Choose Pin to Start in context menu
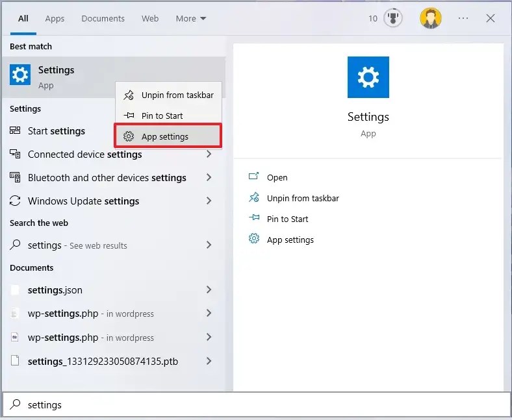This screenshot has height=420, width=512. point(168,116)
